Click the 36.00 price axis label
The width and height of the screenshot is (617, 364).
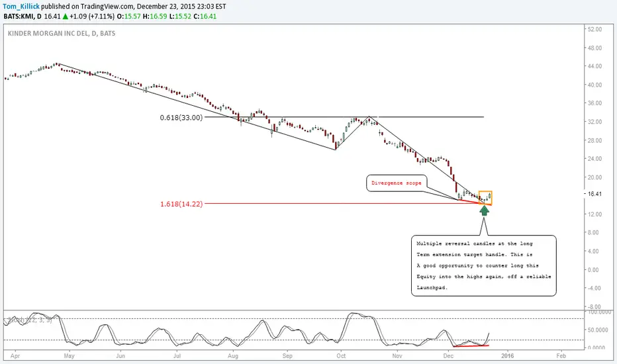coord(594,103)
